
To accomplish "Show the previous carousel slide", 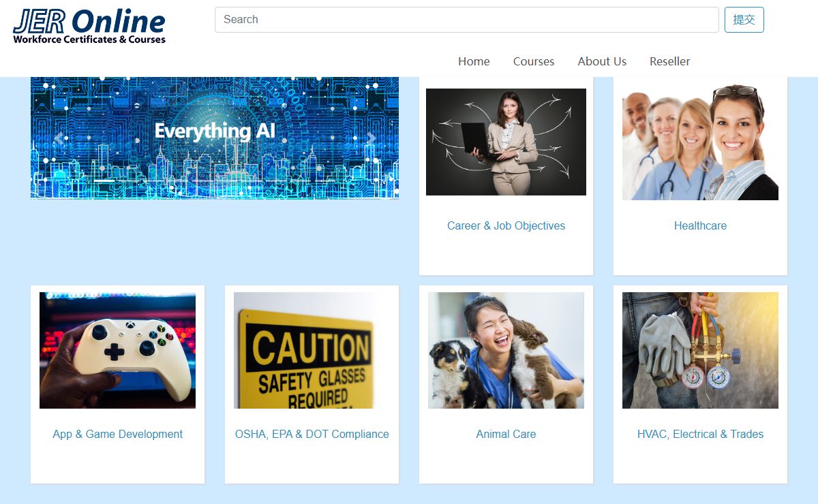I will pos(59,138).
